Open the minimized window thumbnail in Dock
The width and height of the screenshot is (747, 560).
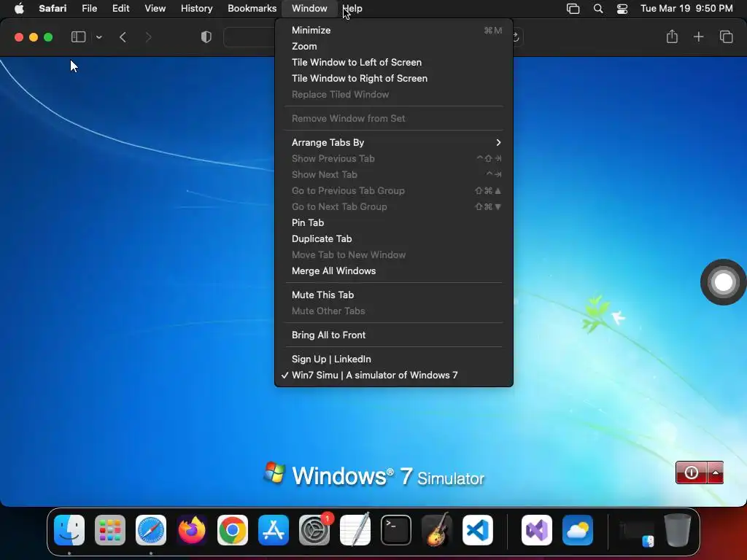coord(637,531)
